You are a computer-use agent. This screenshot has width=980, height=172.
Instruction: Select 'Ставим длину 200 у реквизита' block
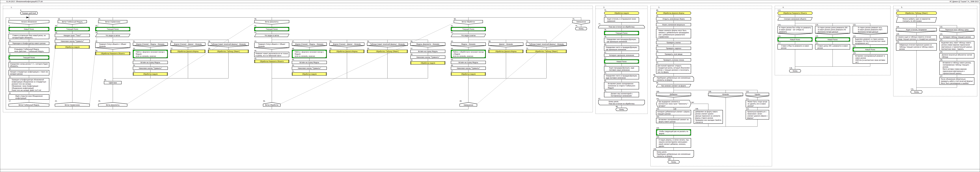[832, 47]
